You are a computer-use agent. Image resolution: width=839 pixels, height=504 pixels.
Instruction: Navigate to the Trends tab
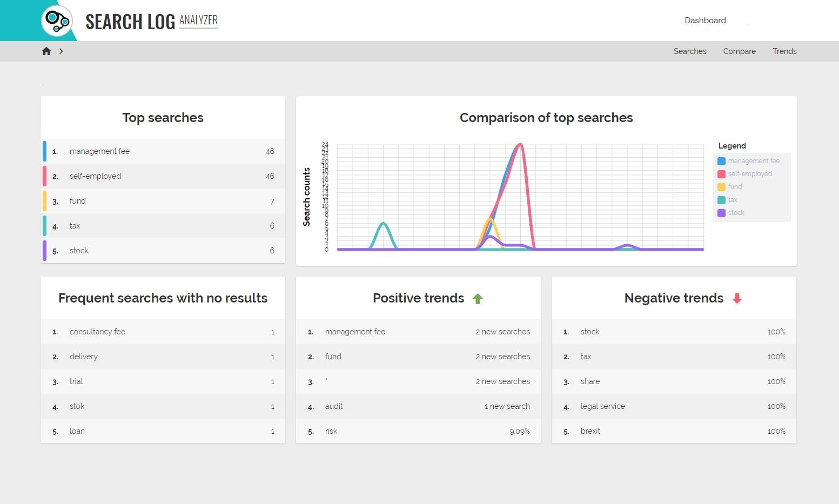coord(784,51)
